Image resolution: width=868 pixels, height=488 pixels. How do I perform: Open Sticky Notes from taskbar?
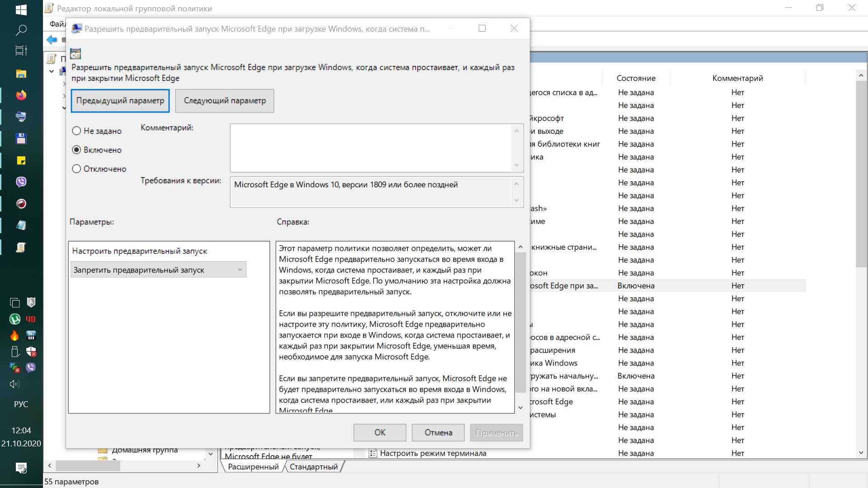pos(21,160)
